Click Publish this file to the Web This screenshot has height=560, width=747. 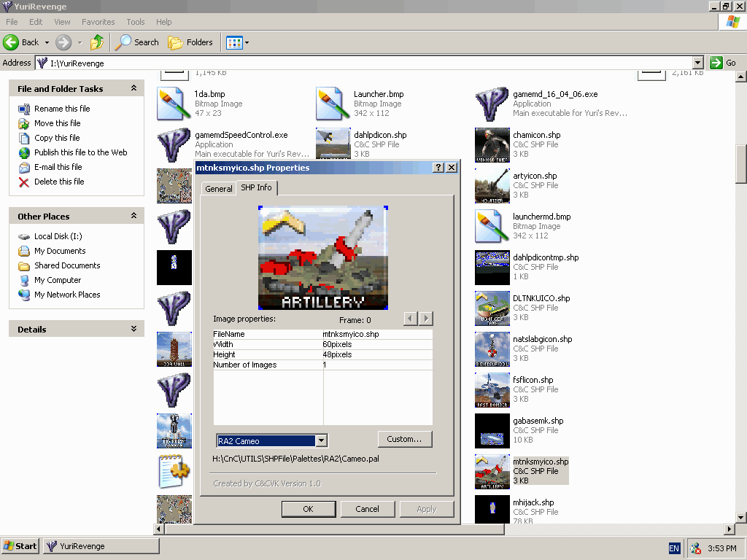tap(80, 152)
